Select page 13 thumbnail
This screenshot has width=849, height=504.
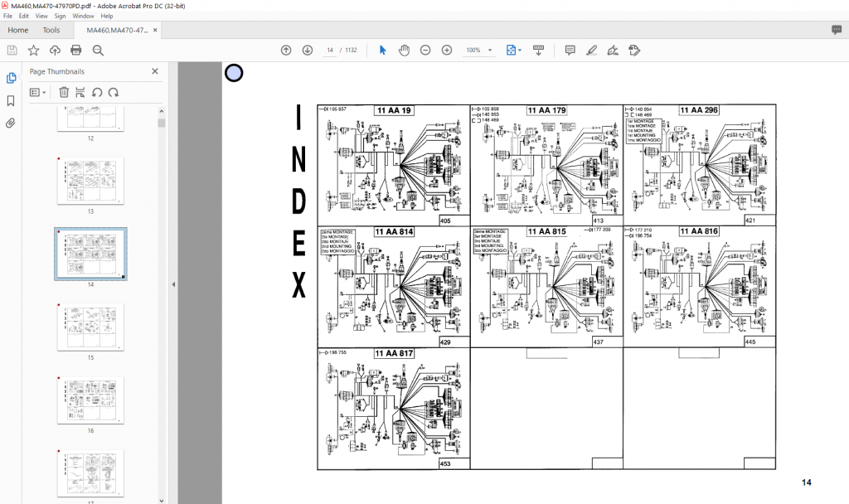(90, 181)
